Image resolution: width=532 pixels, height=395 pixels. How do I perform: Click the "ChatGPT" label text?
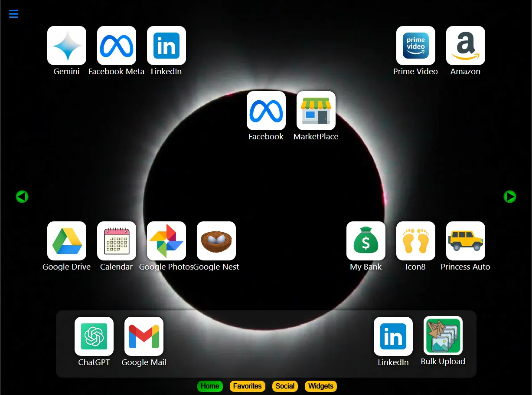[94, 362]
